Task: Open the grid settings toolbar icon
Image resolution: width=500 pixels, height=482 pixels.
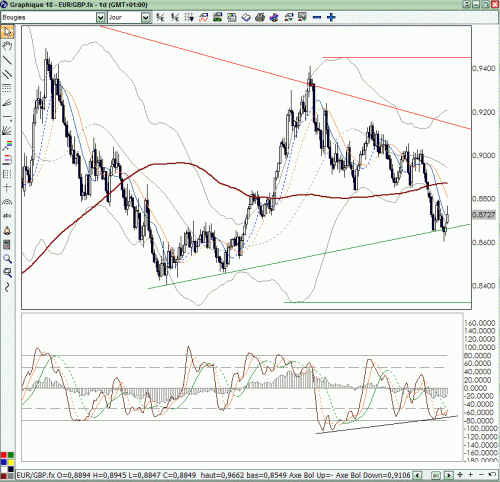Action: coord(189,17)
